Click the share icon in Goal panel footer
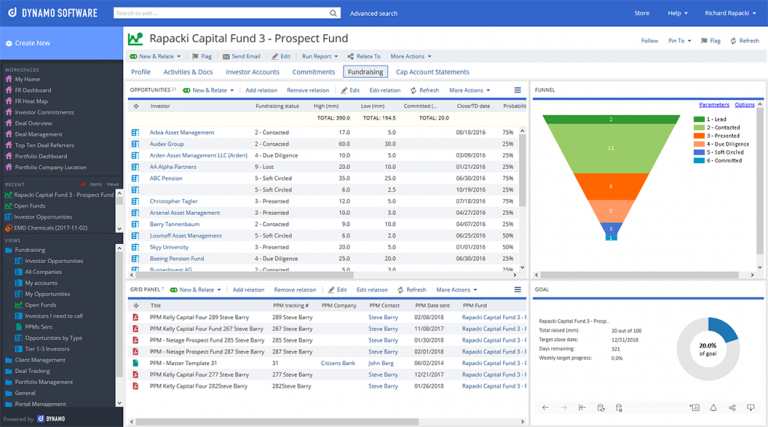Screen dimensions: 768x427 (732, 407)
